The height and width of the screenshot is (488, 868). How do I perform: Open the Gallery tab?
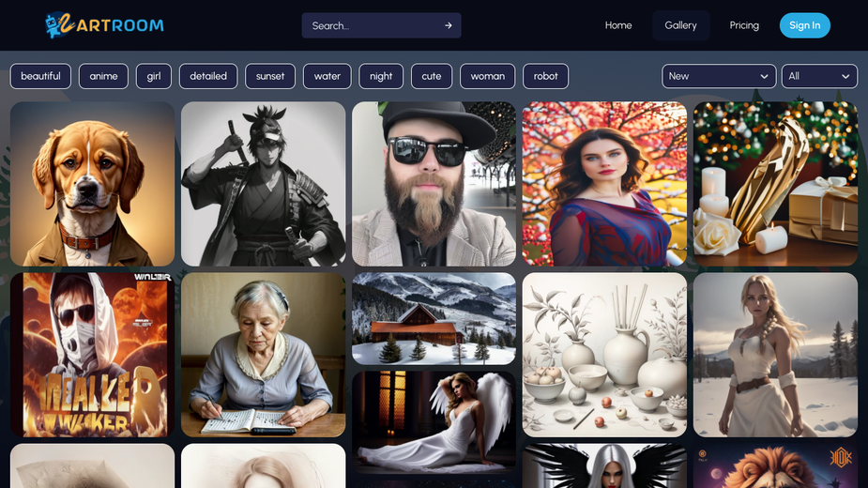pos(680,25)
